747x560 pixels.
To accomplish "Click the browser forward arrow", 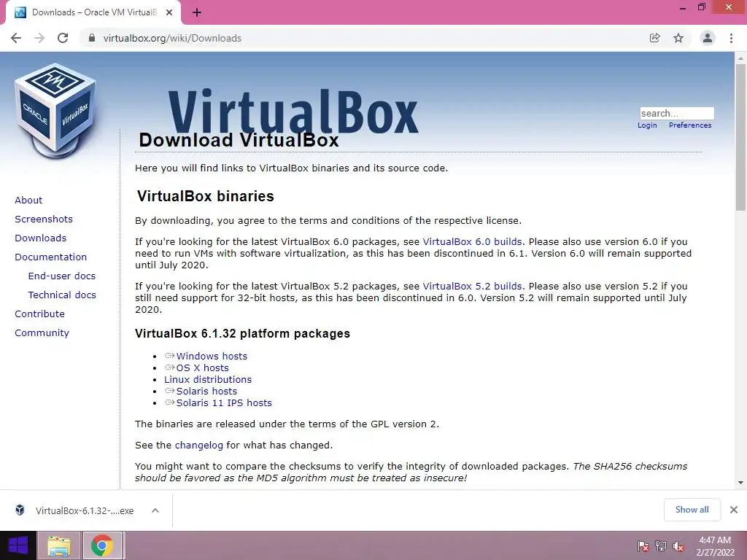I will (39, 38).
